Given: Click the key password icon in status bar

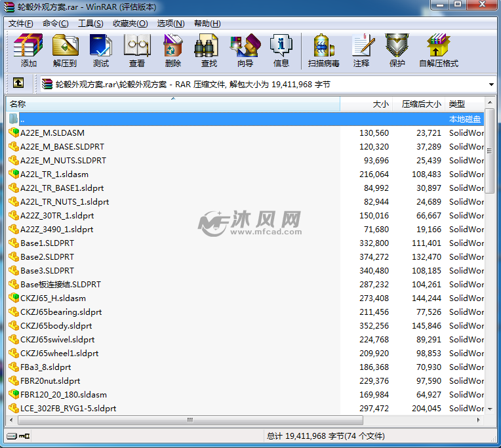Looking at the screenshot, I should coord(24,436).
